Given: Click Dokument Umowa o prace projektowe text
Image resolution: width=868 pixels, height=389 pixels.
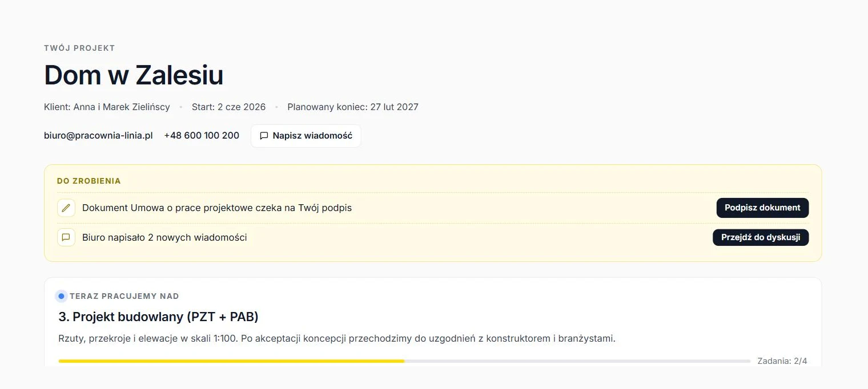Looking at the screenshot, I should click(217, 208).
